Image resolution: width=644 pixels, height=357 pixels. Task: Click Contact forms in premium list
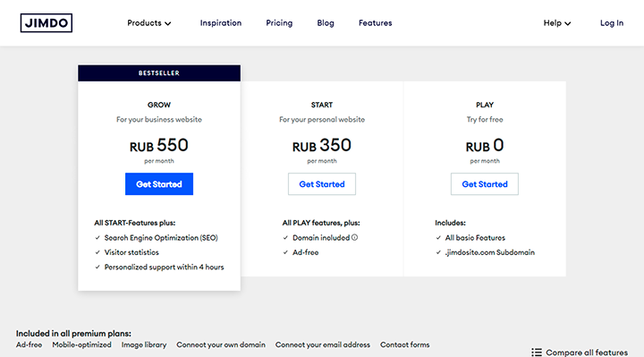tap(405, 344)
